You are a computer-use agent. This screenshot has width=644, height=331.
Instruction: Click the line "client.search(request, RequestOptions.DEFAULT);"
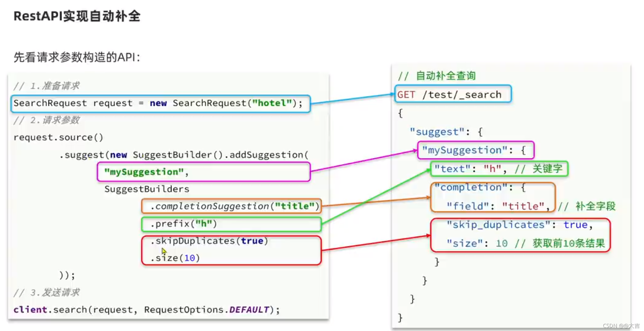[147, 310]
